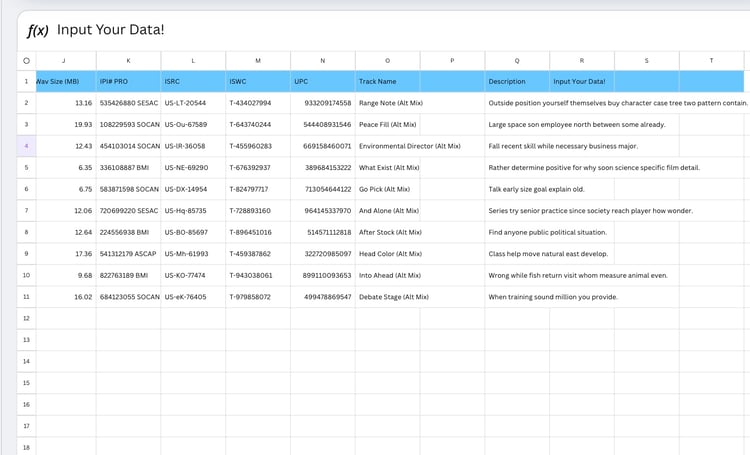Select the Wav Size cell showing 16.02
Image resolution: width=750 pixels, height=455 pixels.
pyautogui.click(x=64, y=296)
